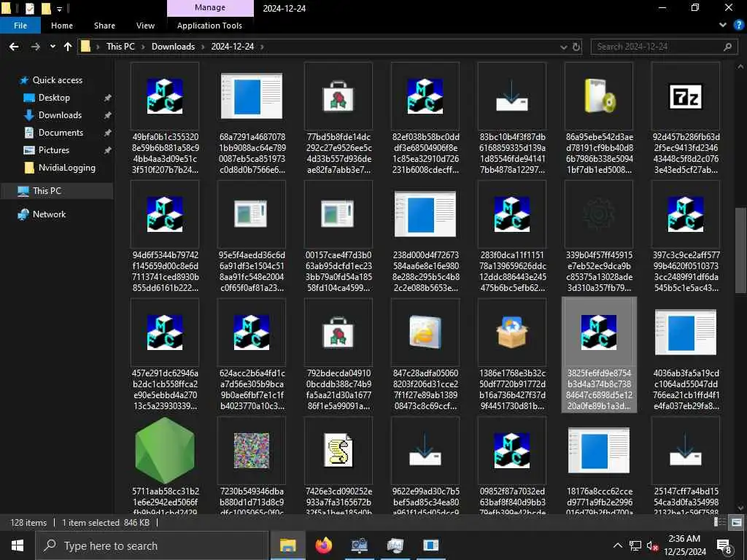This screenshot has width=747, height=560.
Task: Expand the ribbon with the chevron
Action: click(723, 25)
